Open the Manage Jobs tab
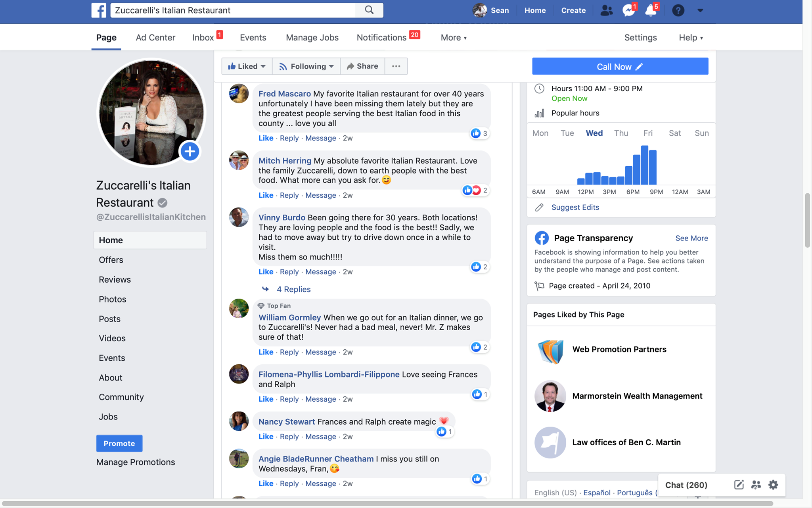812x508 pixels. tap(312, 38)
